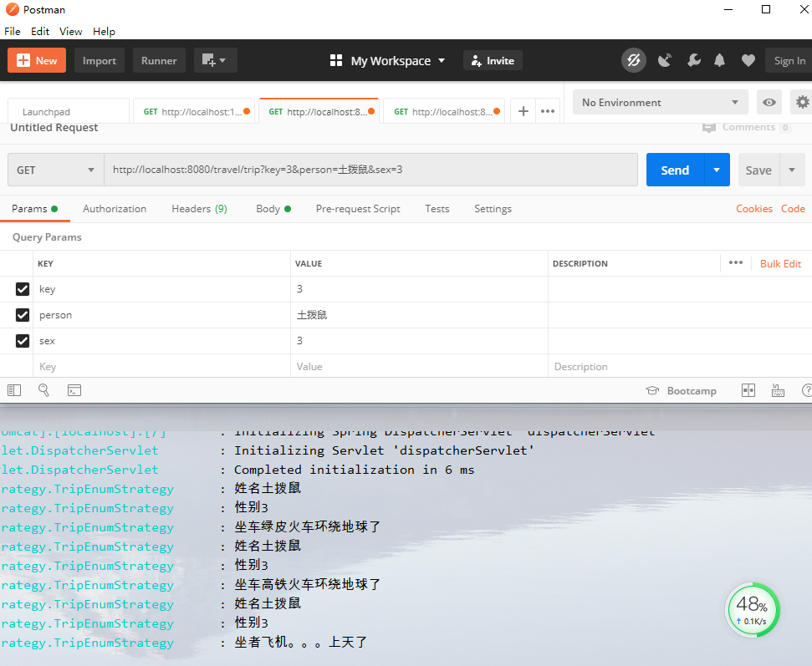Select the Headers (9) tab

[x=199, y=209]
